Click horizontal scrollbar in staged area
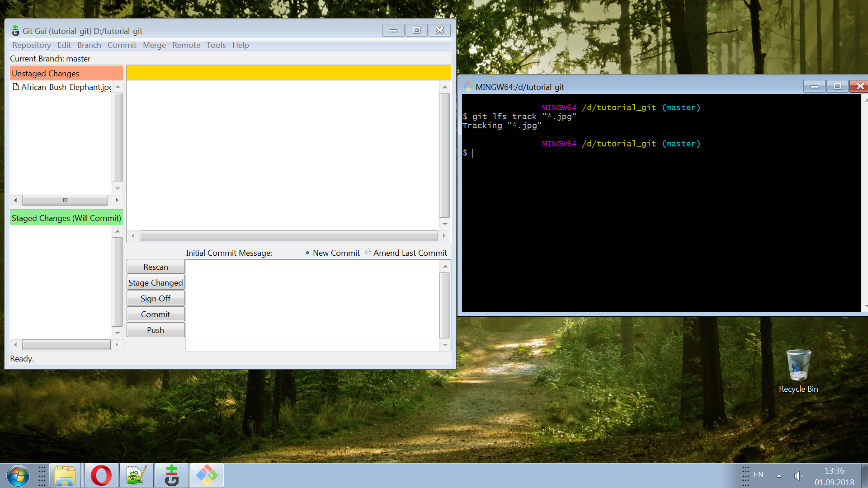 coord(66,345)
